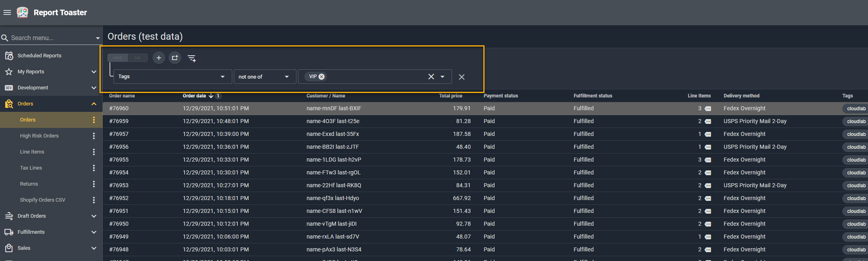Image resolution: width=868 pixels, height=261 pixels.
Task: Toggle the AND filter operator
Action: [x=118, y=58]
